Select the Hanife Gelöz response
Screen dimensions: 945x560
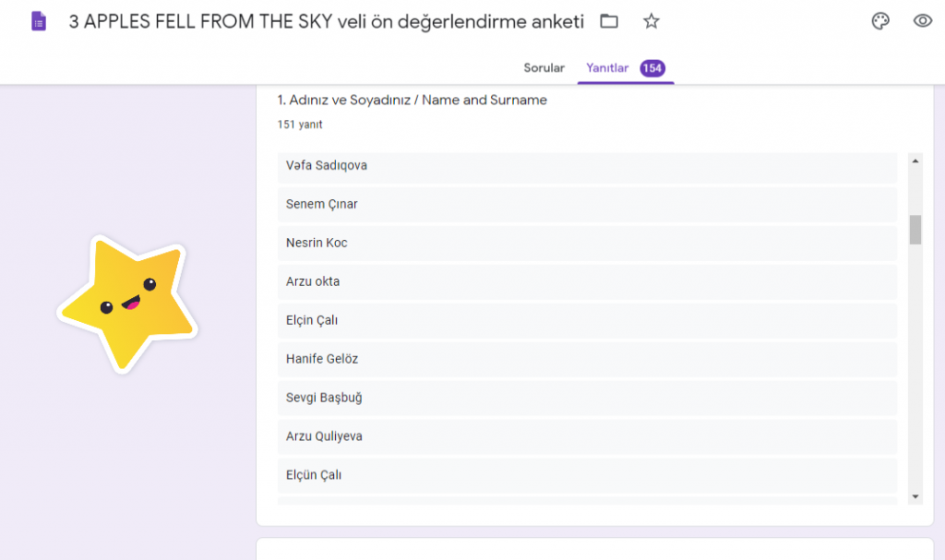point(587,360)
